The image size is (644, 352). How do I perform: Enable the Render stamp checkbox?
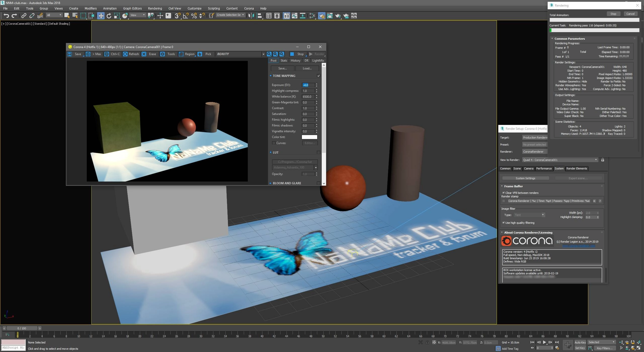(x=504, y=201)
